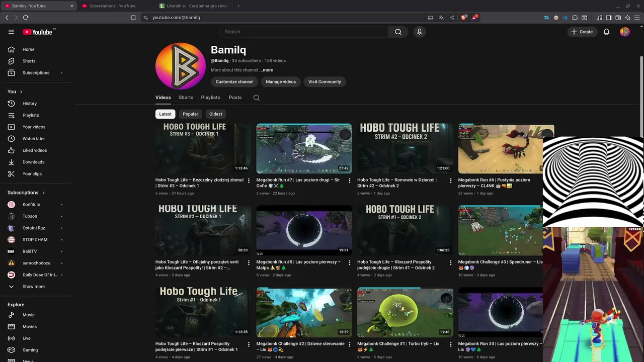This screenshot has width=644, height=362.
Task: Click the Bamilq channel avatar
Action: pos(180,66)
